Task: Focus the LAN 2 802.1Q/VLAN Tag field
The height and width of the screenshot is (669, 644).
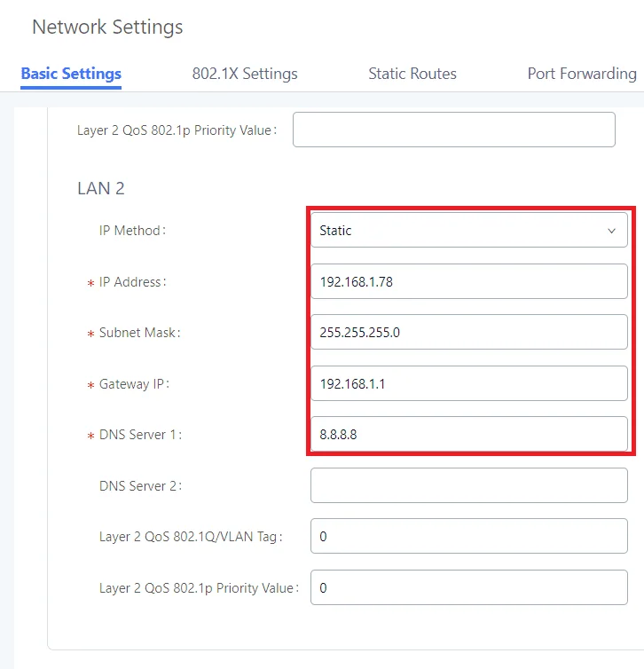Action: 469,536
